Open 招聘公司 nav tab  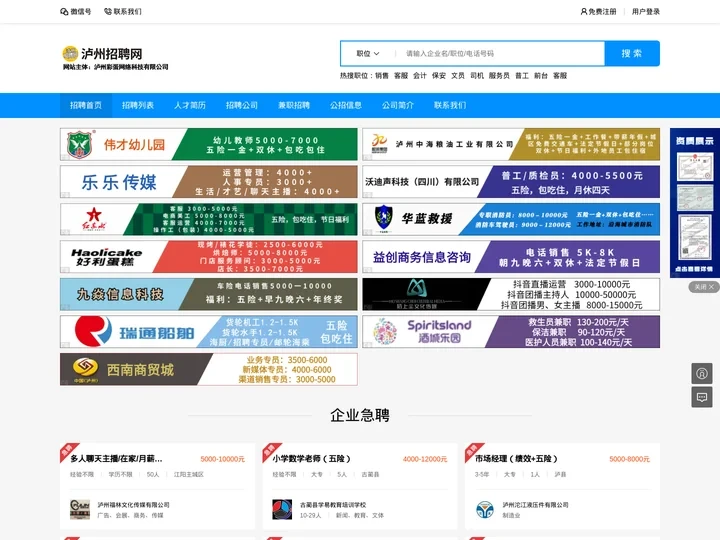(242, 105)
